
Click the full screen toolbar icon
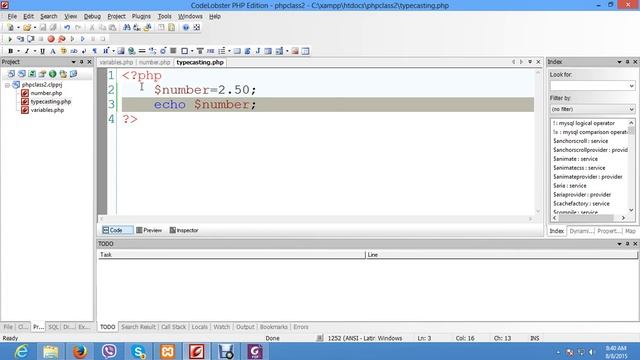click(x=196, y=27)
